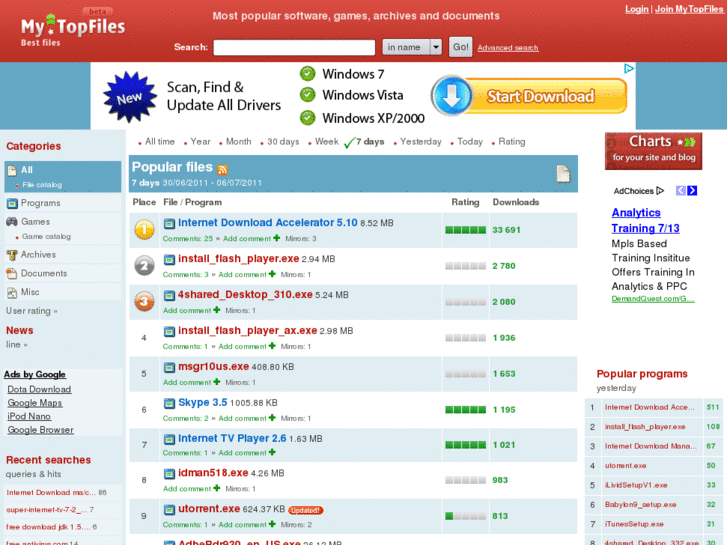Viewport: 727px width, 545px height.
Task: Open the iPod Nano ad link
Action: pos(29,417)
